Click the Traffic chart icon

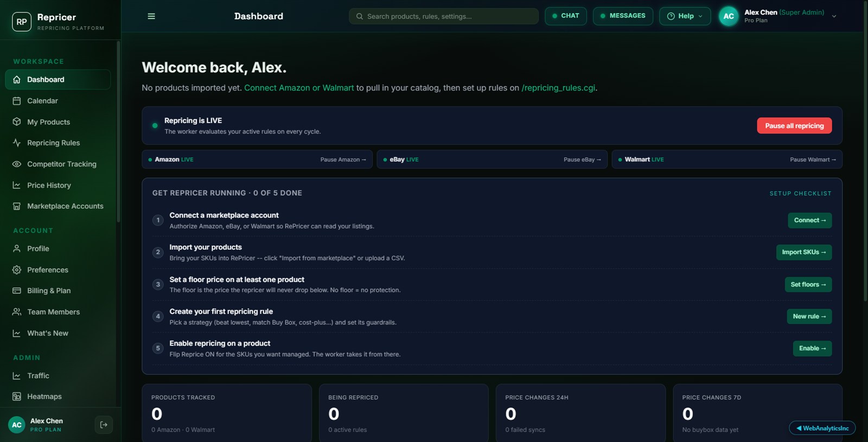tap(17, 375)
